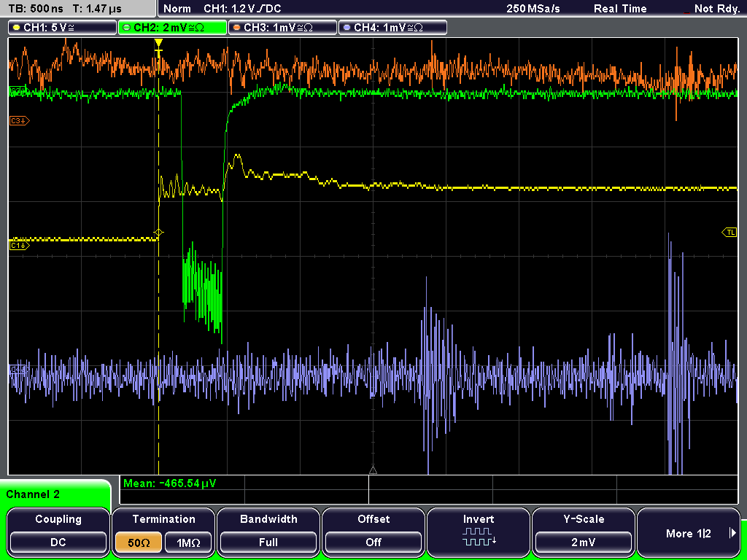Image resolution: width=747 pixels, height=560 pixels.
Task: Set termination to 50Ω
Action: (138, 542)
